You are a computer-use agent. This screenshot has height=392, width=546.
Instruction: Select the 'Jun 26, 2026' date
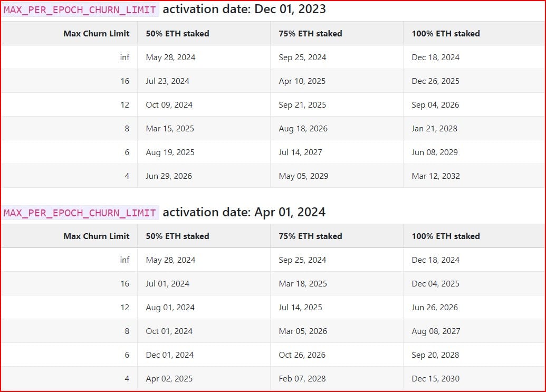click(x=435, y=308)
